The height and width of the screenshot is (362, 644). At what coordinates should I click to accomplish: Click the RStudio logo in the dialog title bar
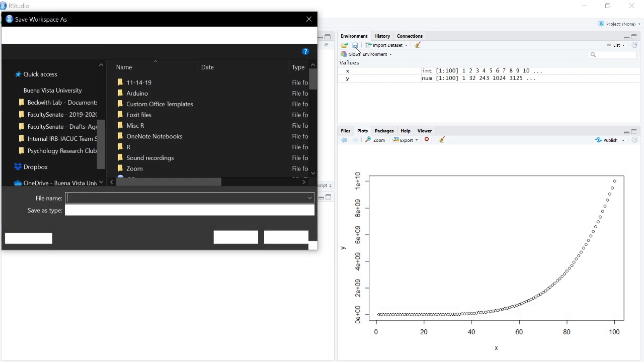pos(9,19)
